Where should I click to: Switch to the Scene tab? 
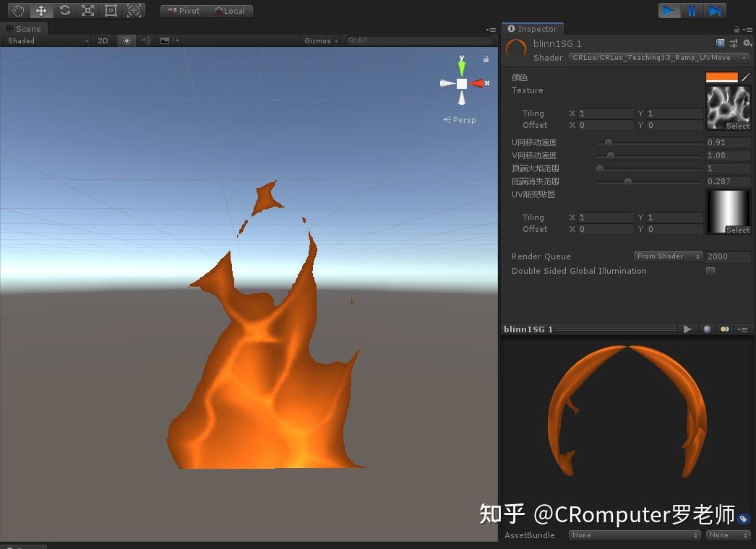26,29
